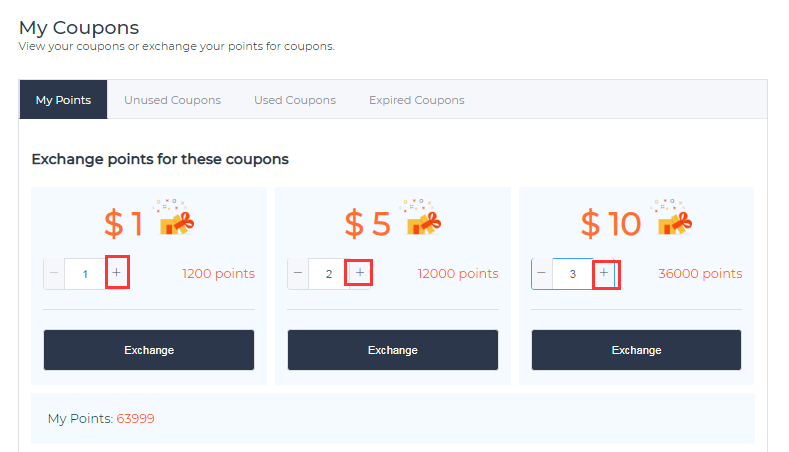Decrease the $10 coupon quantity with minus
Image resolution: width=789 pixels, height=452 pixels.
coord(542,273)
